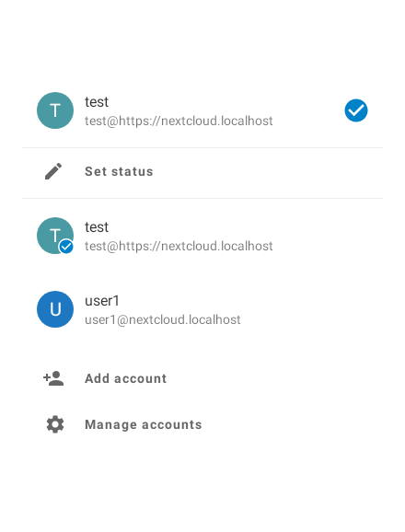This screenshot has height=532, width=405.
Task: Click the teal T avatar with the check badge
Action: click(x=55, y=236)
